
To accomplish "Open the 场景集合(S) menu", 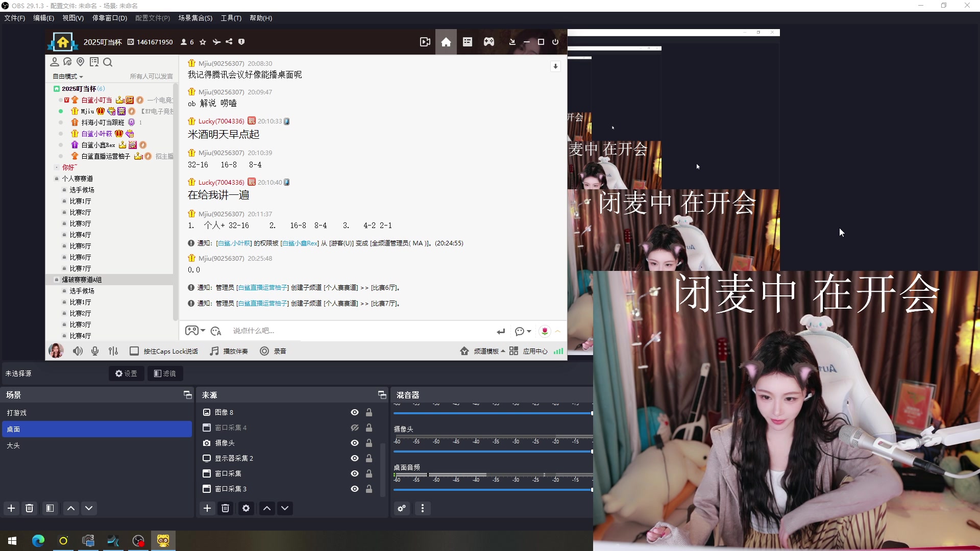I will 195,18.
